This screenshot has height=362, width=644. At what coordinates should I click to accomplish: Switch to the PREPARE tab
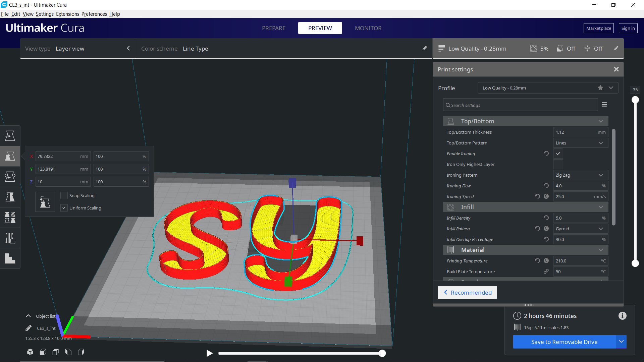[x=274, y=28]
